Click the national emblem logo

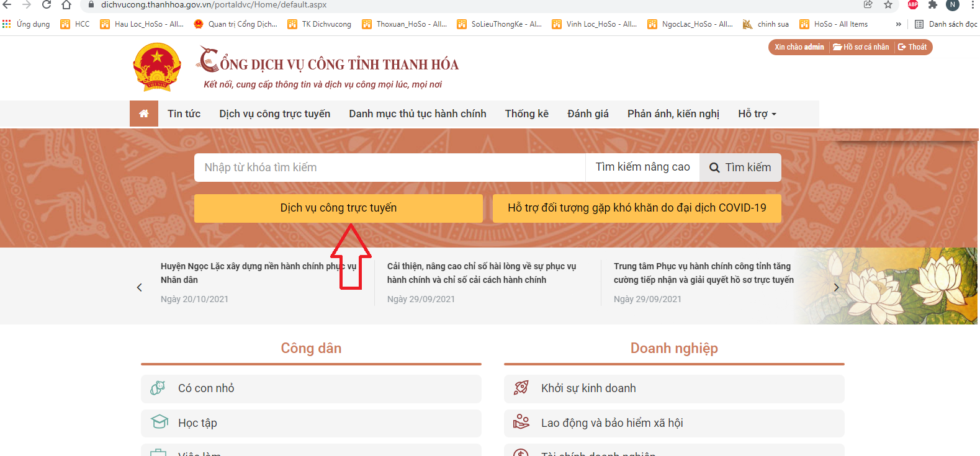click(157, 67)
